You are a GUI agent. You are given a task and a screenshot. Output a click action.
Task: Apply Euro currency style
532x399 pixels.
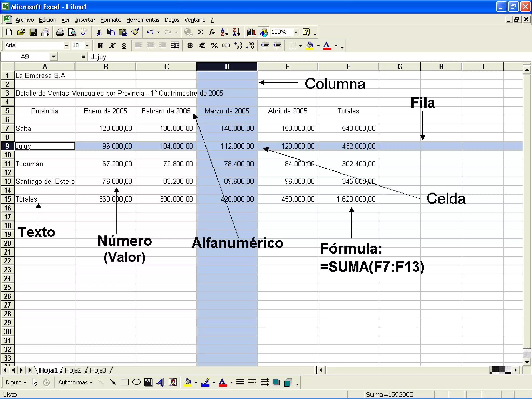(202, 46)
